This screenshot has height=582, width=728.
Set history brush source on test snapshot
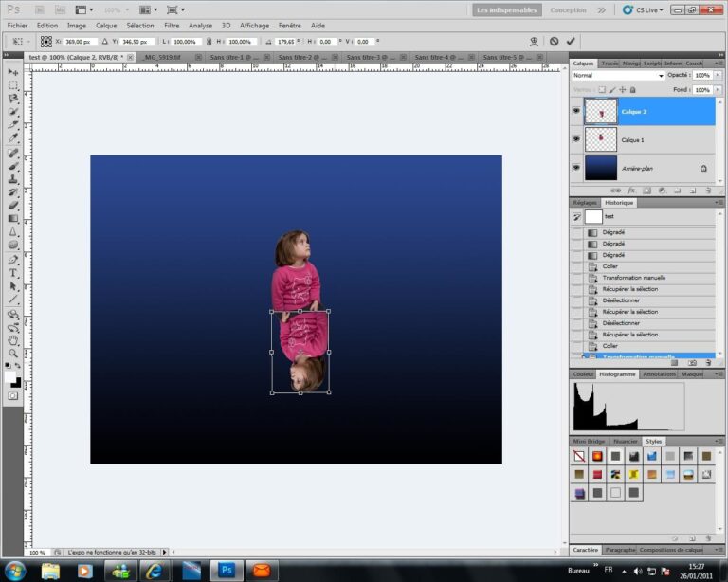[576, 217]
